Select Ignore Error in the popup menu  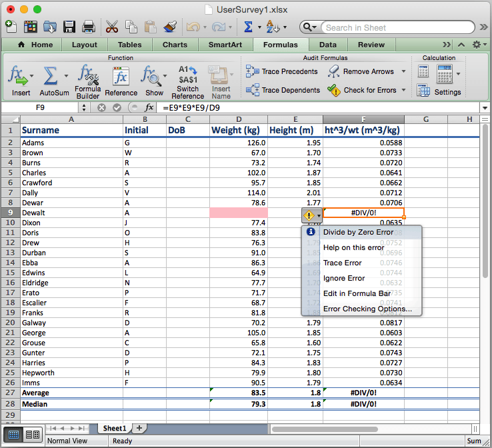tap(343, 278)
